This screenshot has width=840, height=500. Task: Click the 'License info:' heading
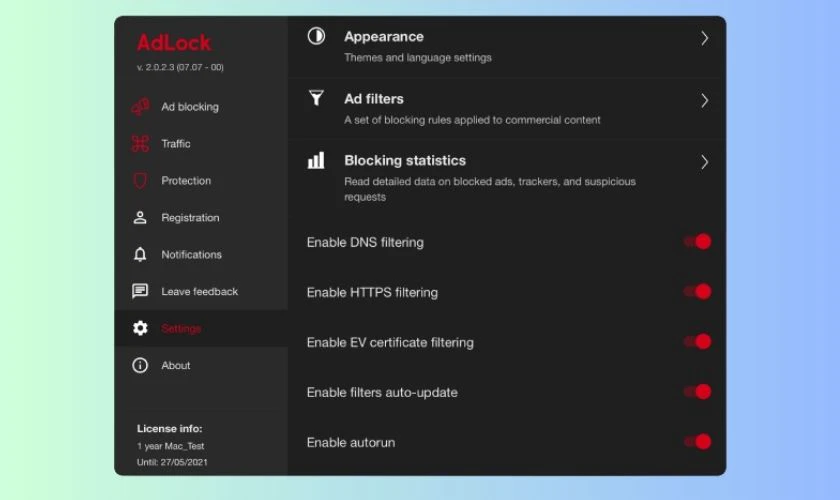[169, 428]
